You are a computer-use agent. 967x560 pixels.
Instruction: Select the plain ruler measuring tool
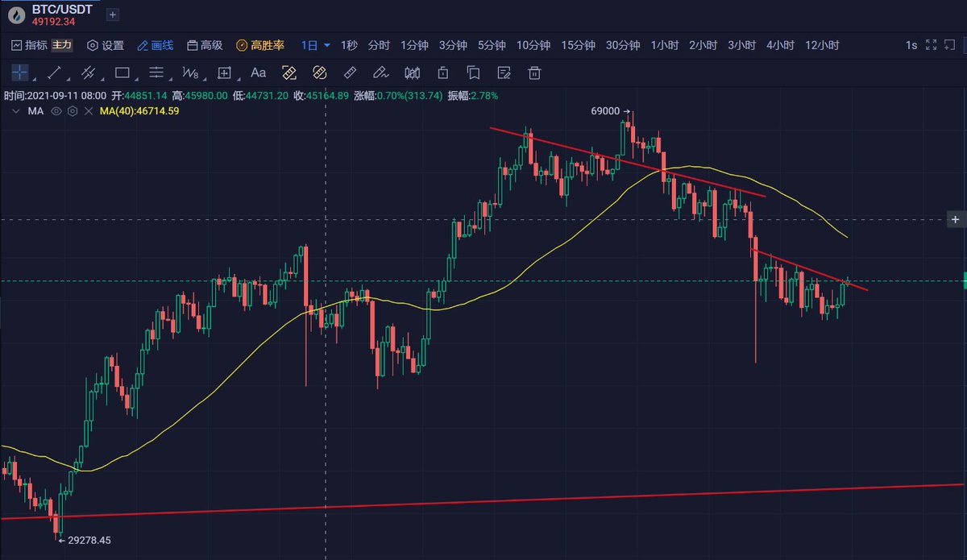(x=350, y=73)
